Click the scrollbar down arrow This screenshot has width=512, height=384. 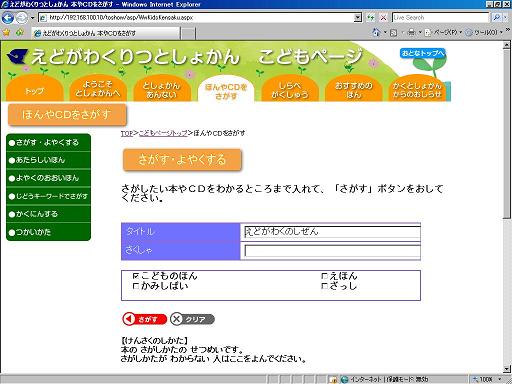507,369
